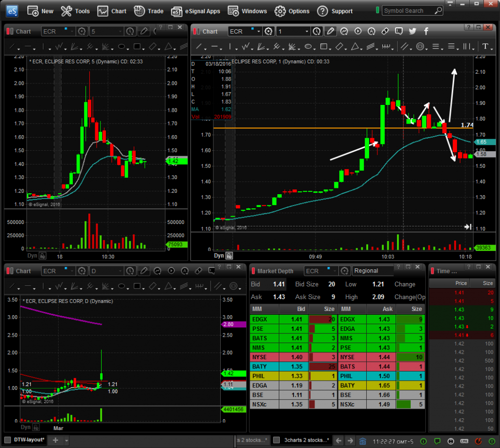The width and height of the screenshot is (500, 448).
Task: Open the Support menu
Action: [x=335, y=11]
